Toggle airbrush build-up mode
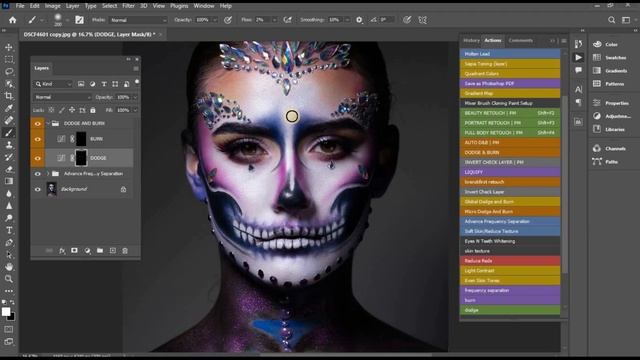640x360 pixels. [288, 20]
